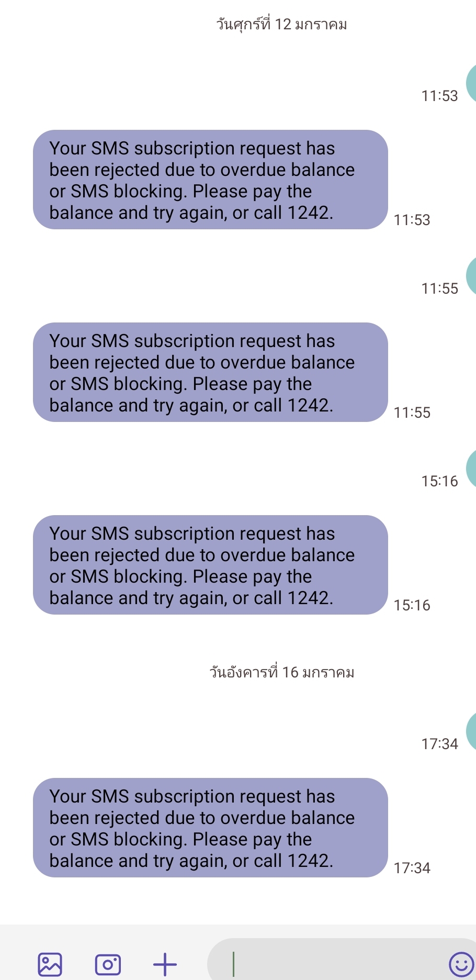Open the plus attachments icon
476x980 pixels.
tap(165, 964)
